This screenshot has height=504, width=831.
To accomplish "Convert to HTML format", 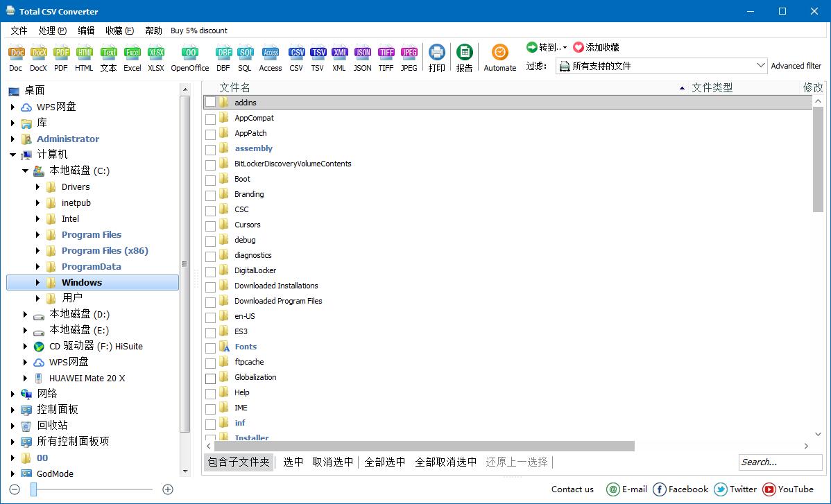I will pos(84,58).
